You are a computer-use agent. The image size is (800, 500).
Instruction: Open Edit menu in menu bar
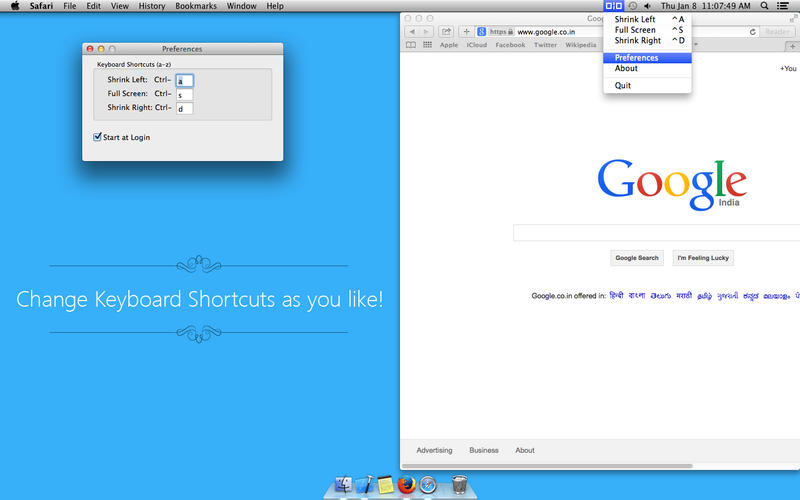[x=93, y=6]
